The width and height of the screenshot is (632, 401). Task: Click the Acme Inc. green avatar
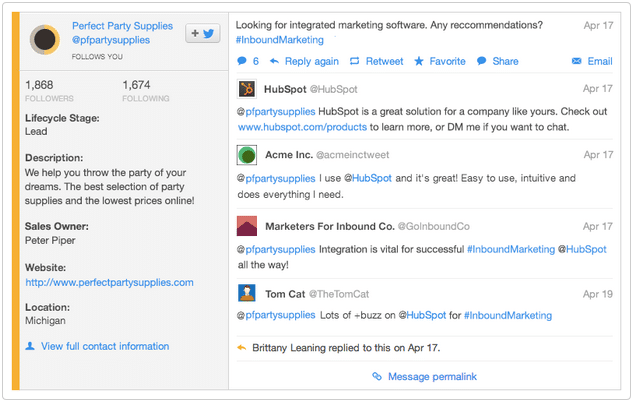pos(247,156)
